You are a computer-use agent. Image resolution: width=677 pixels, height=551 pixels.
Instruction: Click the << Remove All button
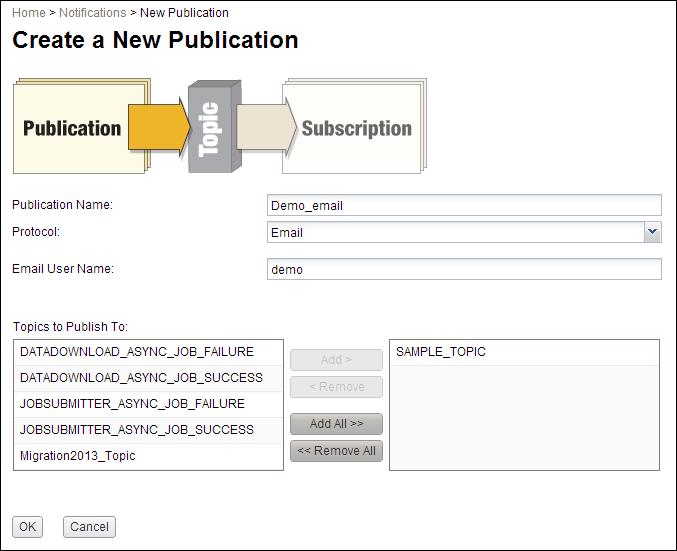click(x=336, y=451)
